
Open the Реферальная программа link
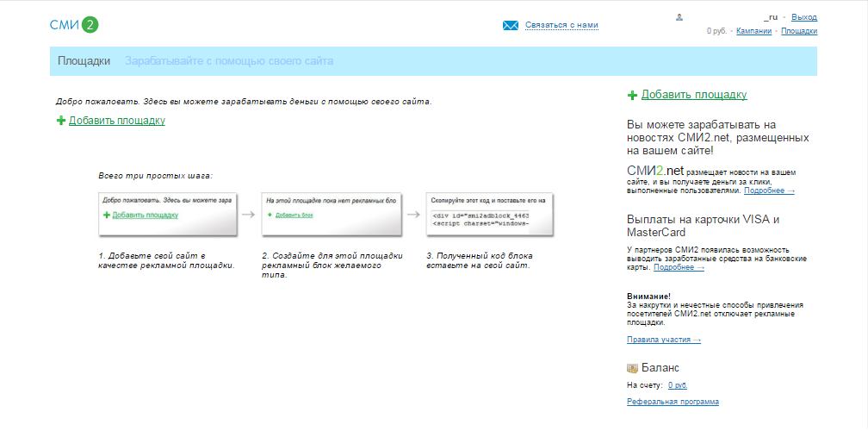pyautogui.click(x=673, y=402)
